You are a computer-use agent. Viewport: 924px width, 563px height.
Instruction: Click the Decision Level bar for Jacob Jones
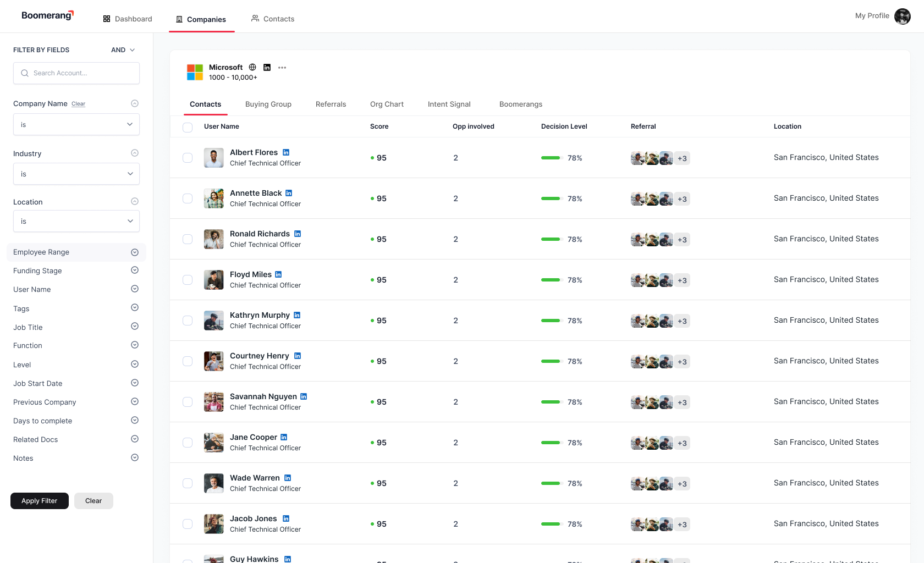pos(551,524)
